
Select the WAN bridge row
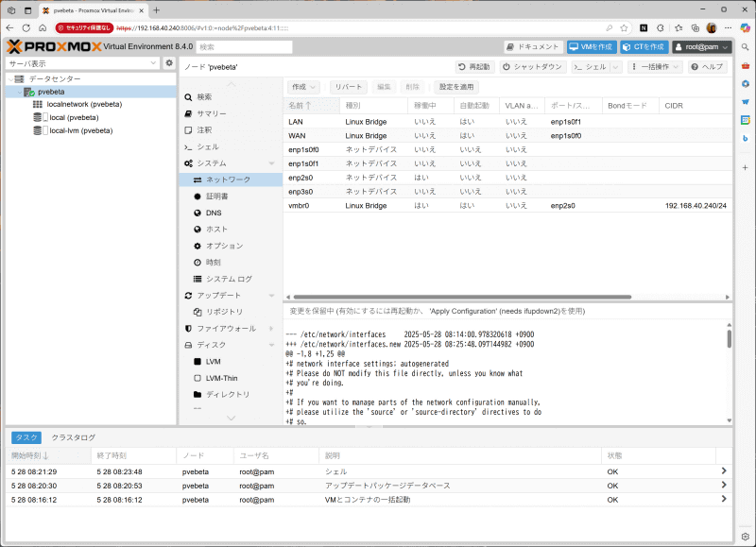click(x=507, y=136)
